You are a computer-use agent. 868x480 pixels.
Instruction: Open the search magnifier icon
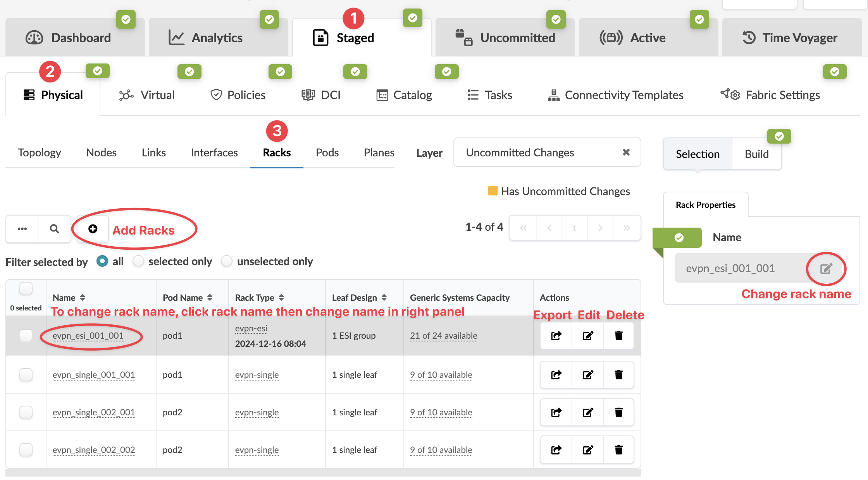(x=55, y=229)
